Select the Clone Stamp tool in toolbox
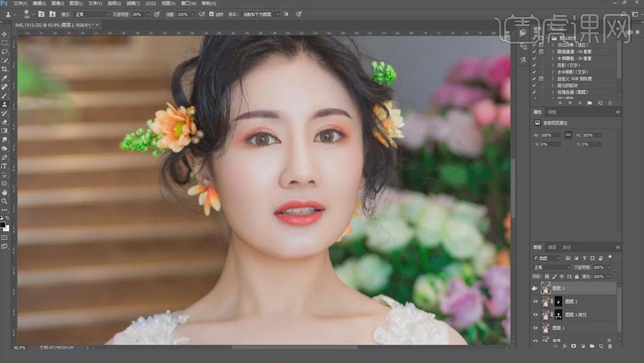 (5, 104)
